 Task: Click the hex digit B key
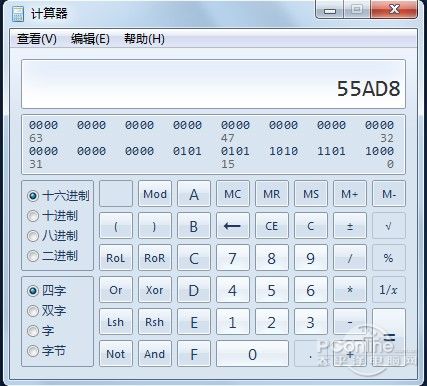194,226
